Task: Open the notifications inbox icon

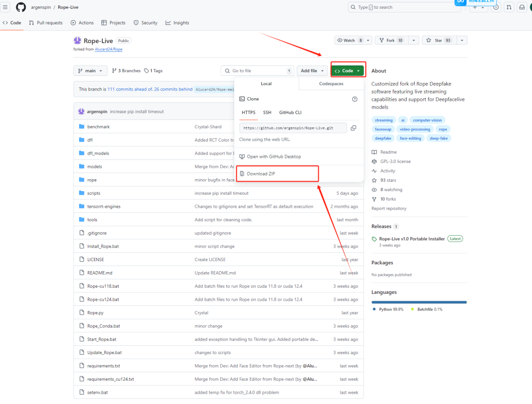Action: pos(522,7)
